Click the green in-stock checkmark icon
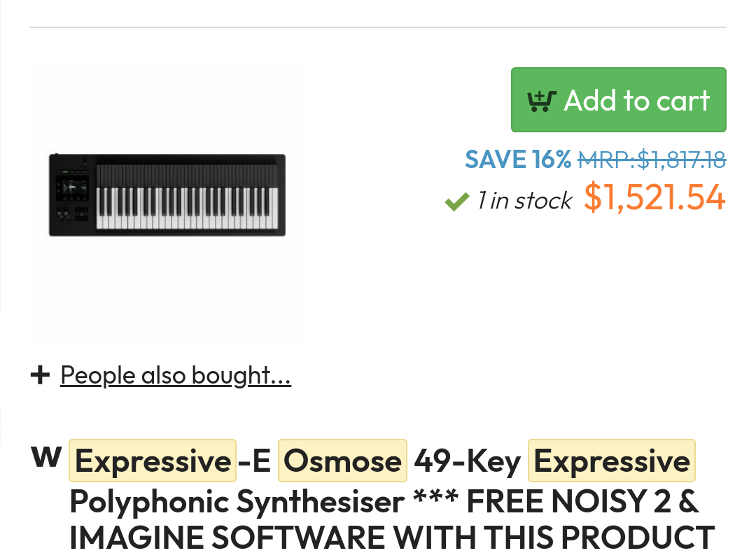Image resolution: width=756 pixels, height=560 pixels. coord(456,202)
